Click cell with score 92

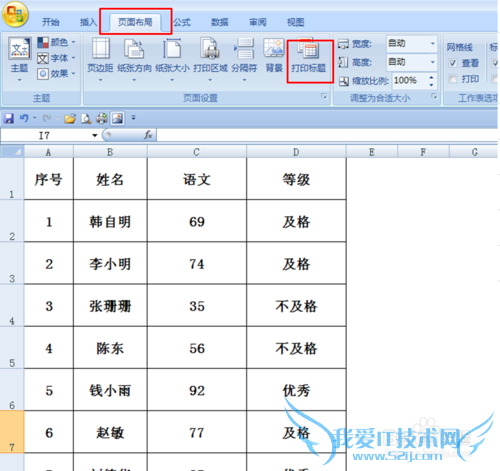[197, 390]
